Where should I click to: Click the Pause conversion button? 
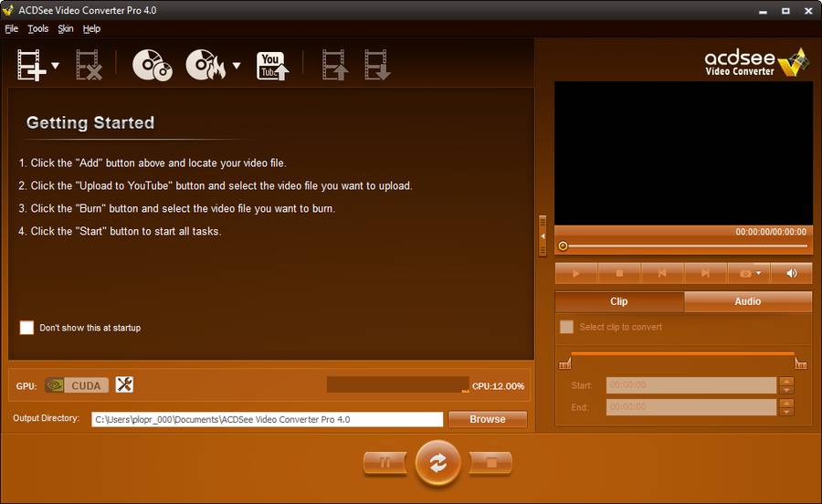(385, 463)
